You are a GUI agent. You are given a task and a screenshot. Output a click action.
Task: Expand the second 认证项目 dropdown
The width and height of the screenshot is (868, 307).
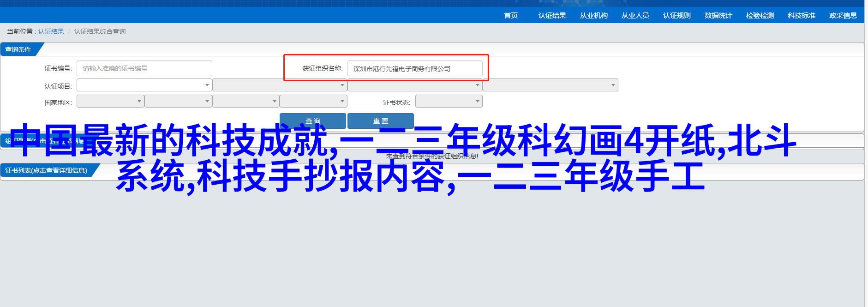[279, 85]
